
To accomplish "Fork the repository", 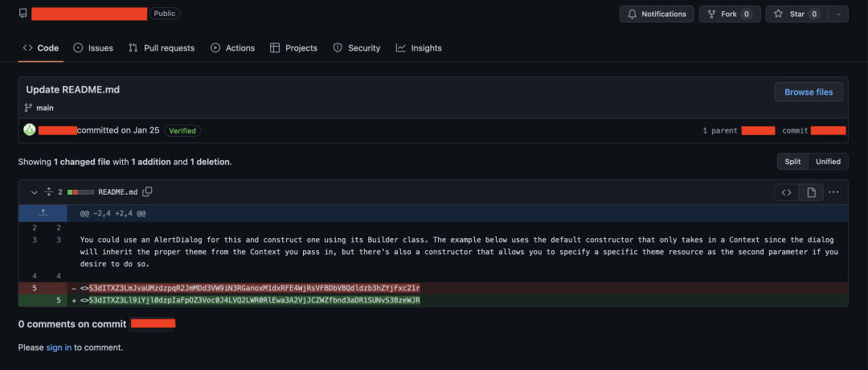I will [729, 14].
